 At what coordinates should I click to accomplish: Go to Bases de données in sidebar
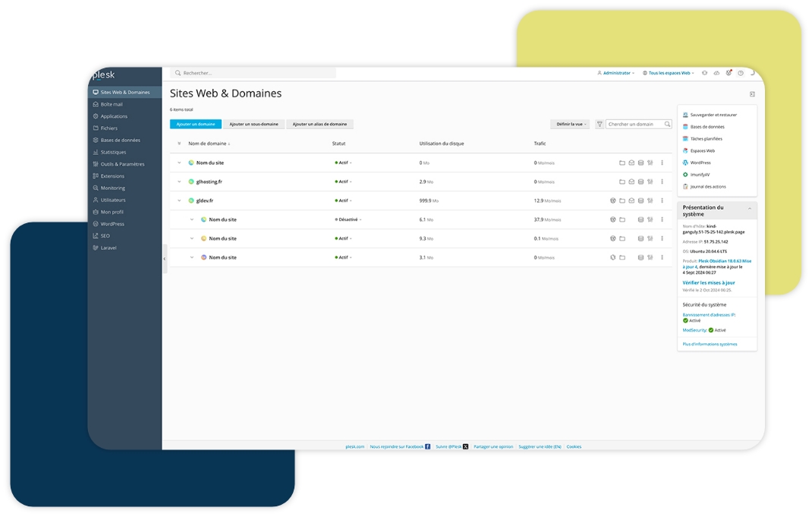point(120,140)
